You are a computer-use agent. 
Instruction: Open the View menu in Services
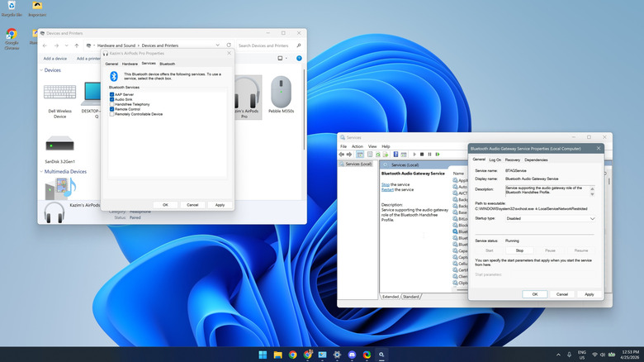pyautogui.click(x=372, y=146)
